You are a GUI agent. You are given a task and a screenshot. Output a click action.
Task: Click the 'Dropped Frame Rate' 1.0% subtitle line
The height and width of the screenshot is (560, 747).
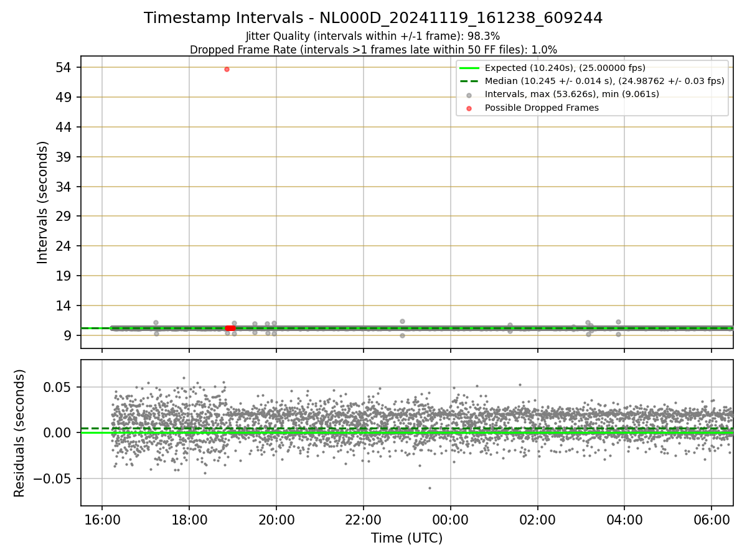(x=373, y=49)
